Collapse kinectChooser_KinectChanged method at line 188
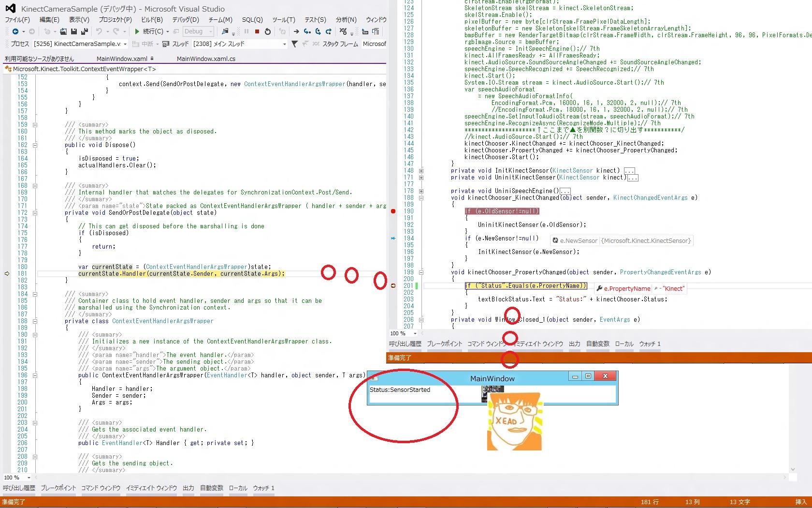The width and height of the screenshot is (812, 508). tap(421, 198)
